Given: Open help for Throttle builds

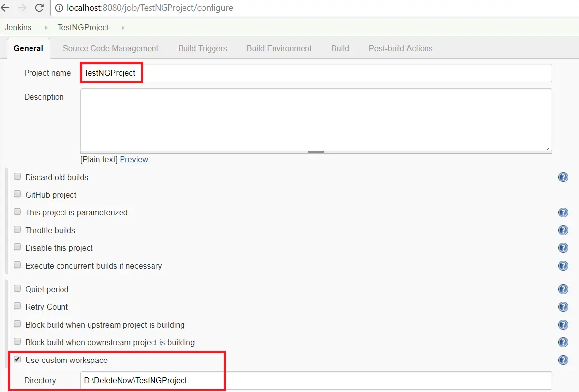Looking at the screenshot, I should point(563,230).
